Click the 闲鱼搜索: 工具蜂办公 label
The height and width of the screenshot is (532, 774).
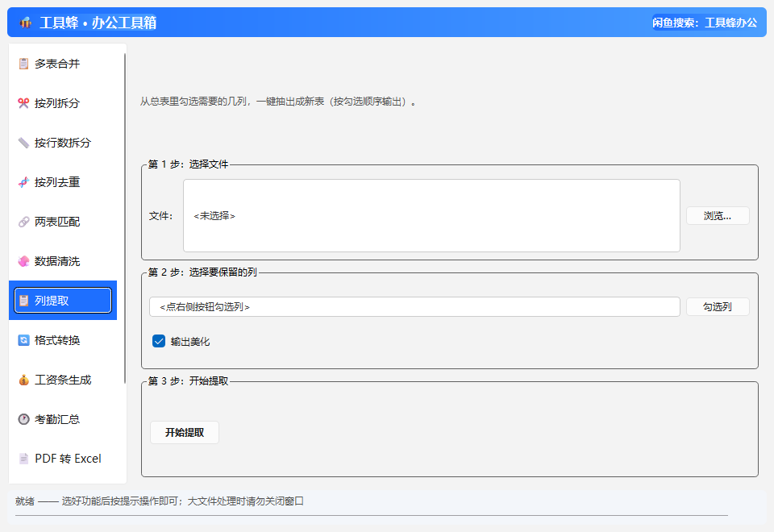pos(705,23)
